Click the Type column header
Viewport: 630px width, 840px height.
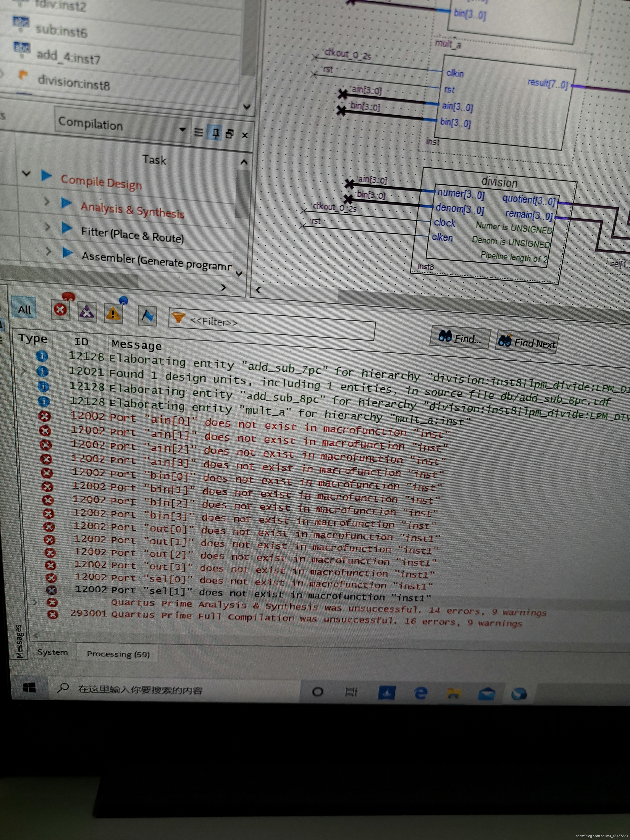(x=33, y=339)
